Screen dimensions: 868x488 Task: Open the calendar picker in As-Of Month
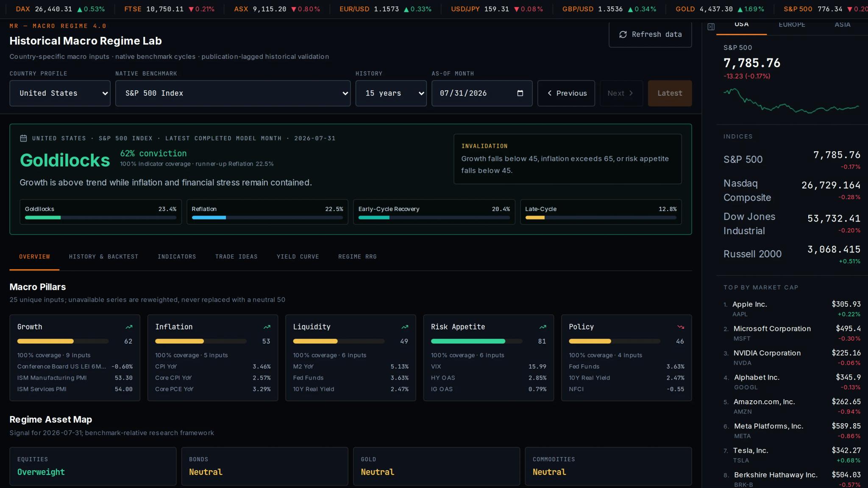coord(520,93)
